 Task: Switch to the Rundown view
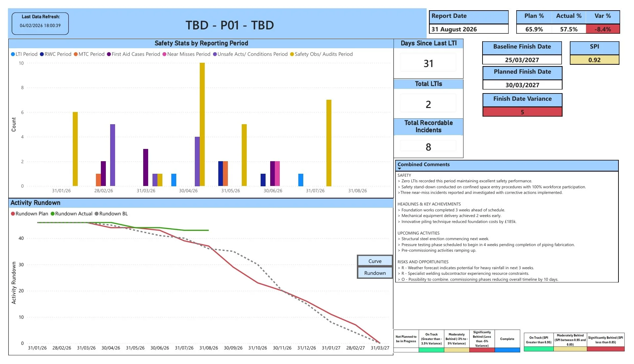pyautogui.click(x=374, y=273)
